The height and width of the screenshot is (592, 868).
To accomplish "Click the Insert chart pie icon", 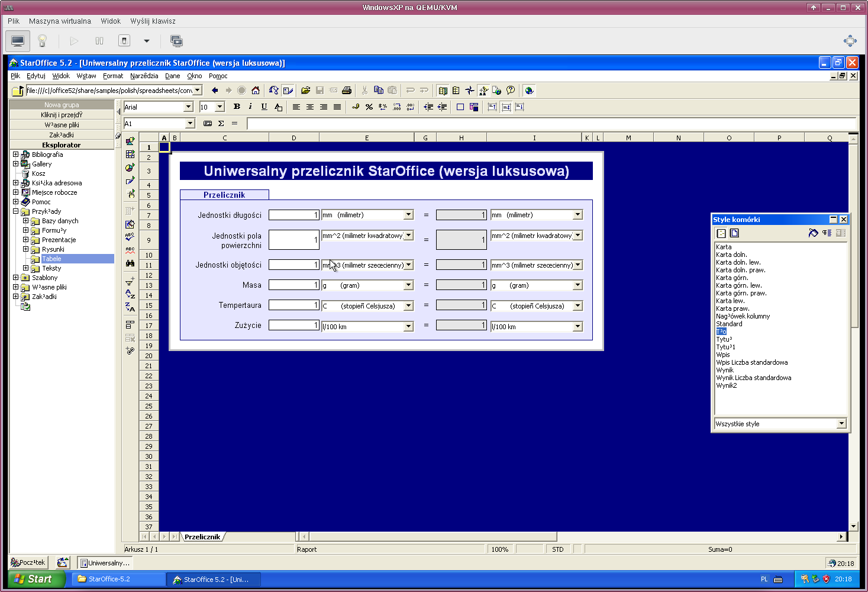I will click(130, 168).
